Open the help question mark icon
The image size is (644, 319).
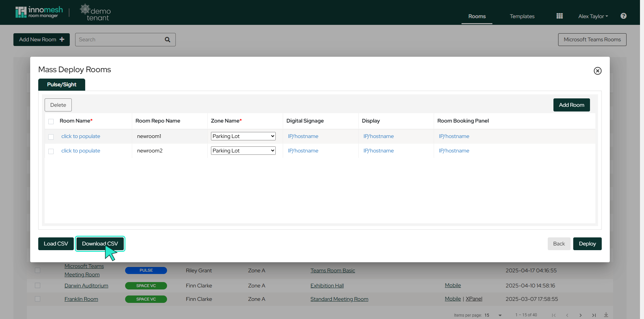click(x=624, y=16)
